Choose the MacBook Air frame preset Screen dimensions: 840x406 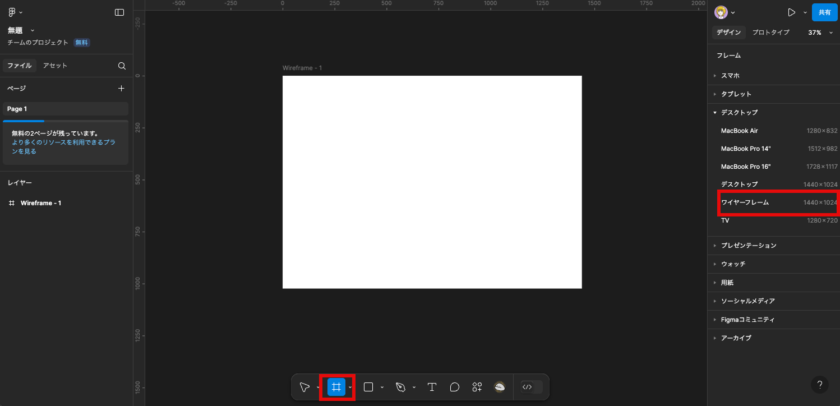[x=740, y=130]
